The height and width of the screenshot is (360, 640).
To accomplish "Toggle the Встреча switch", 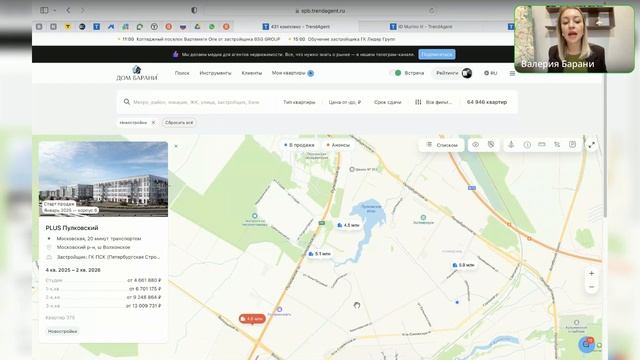I will (396, 73).
